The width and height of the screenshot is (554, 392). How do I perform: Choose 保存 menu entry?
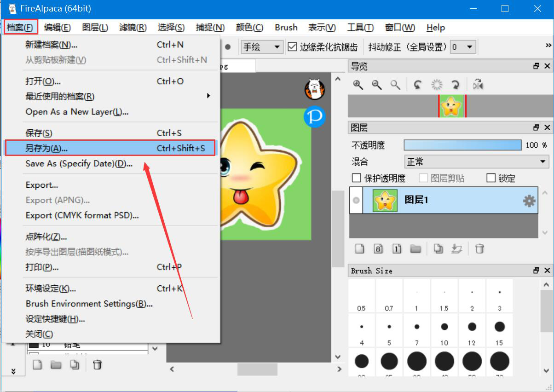pos(111,133)
